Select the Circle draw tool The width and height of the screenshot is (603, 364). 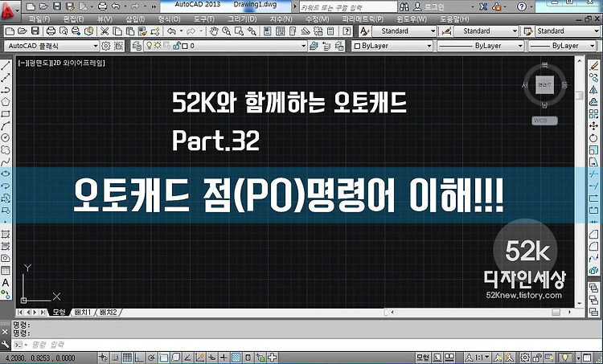tap(6, 137)
